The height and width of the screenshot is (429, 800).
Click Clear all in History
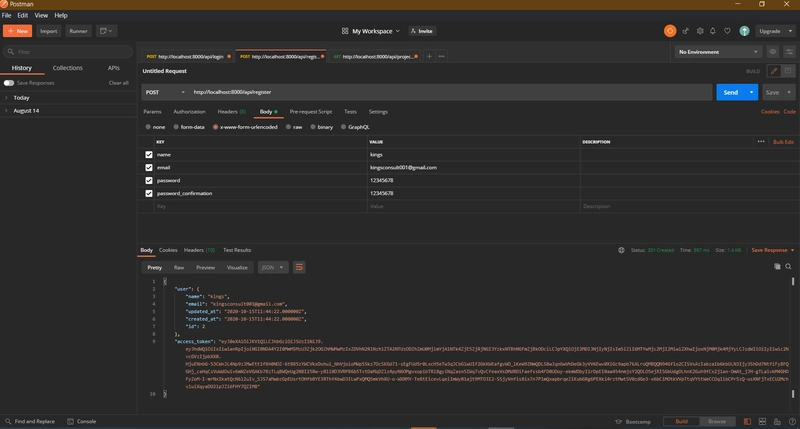point(118,83)
